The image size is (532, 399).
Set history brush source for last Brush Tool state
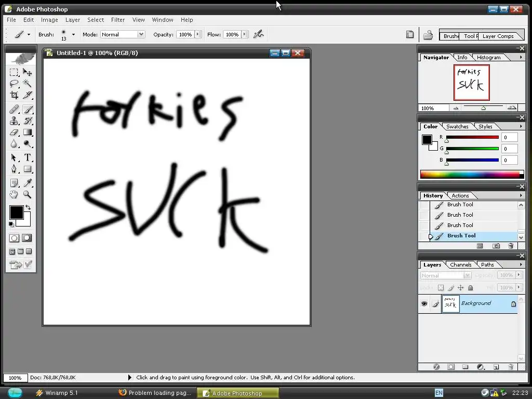click(424, 236)
